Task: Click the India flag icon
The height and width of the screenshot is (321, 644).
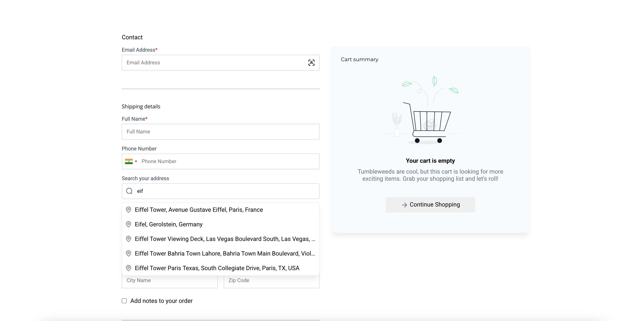Action: pyautogui.click(x=129, y=161)
